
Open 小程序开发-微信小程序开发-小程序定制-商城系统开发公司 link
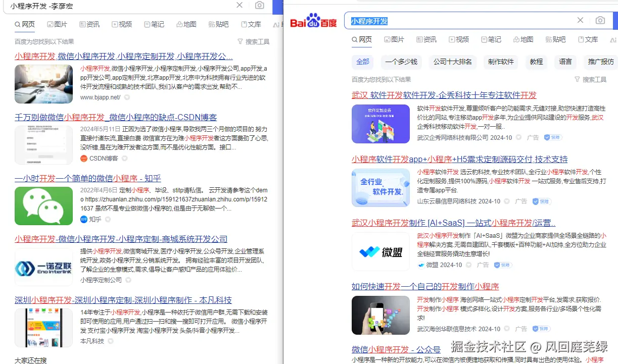(x=121, y=239)
